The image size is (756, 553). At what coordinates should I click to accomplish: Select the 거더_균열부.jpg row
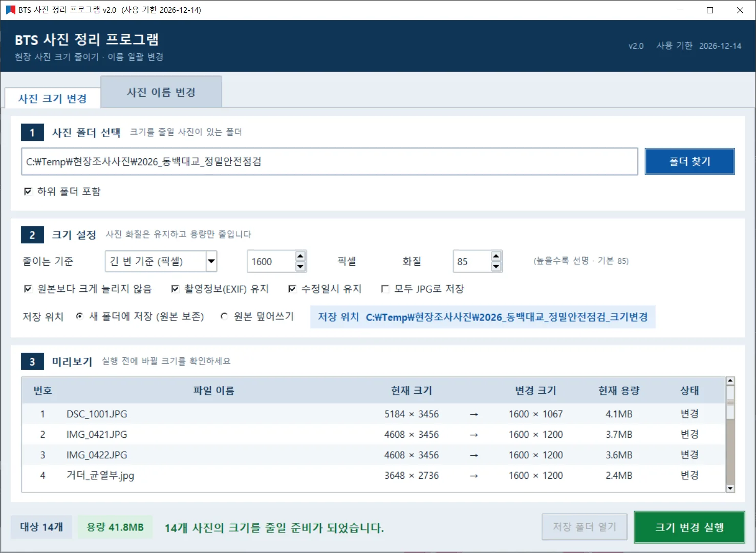tap(374, 475)
